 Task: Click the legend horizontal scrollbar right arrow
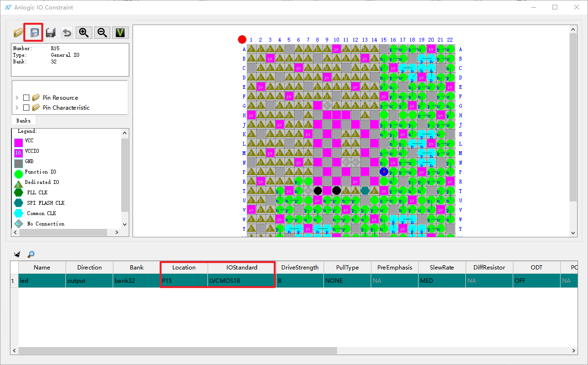[118, 232]
